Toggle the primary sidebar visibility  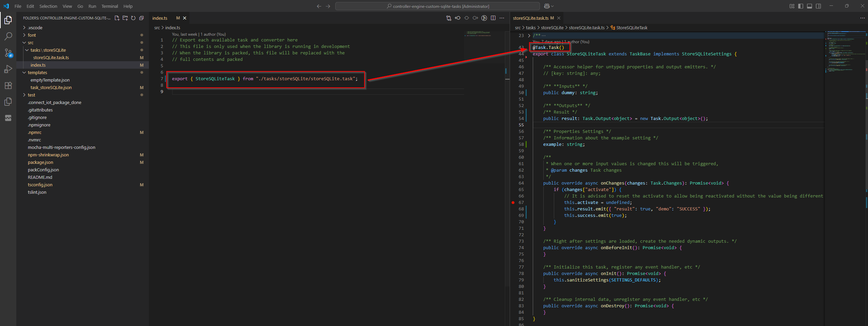(x=801, y=6)
